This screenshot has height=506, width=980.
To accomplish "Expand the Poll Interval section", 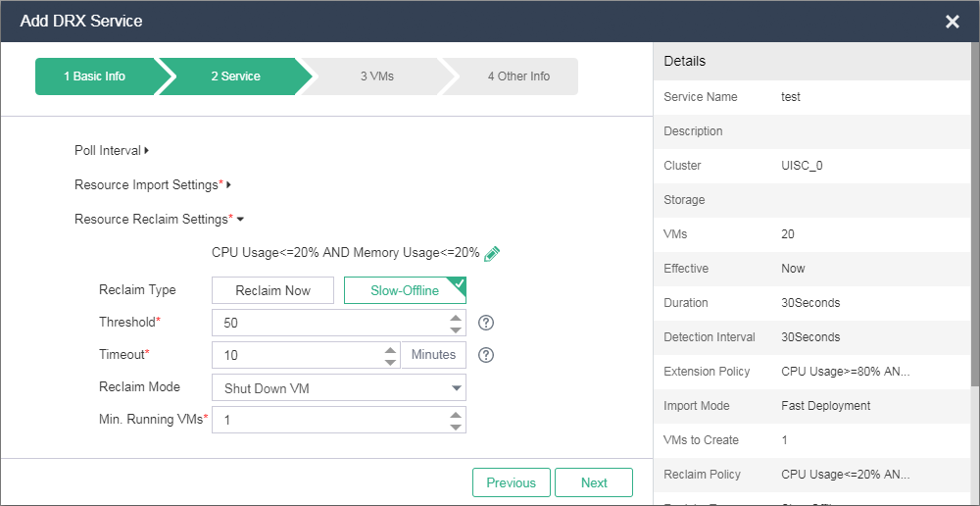I will tap(111, 151).
